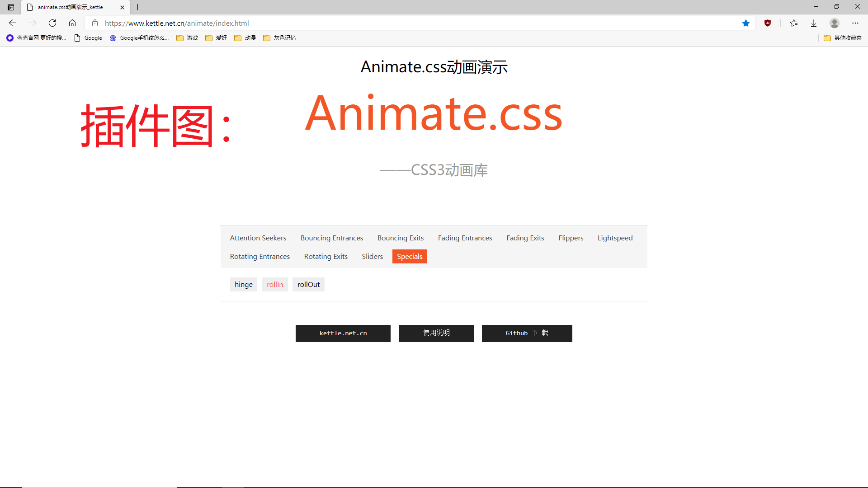Open the favorites list icon

coord(794,23)
